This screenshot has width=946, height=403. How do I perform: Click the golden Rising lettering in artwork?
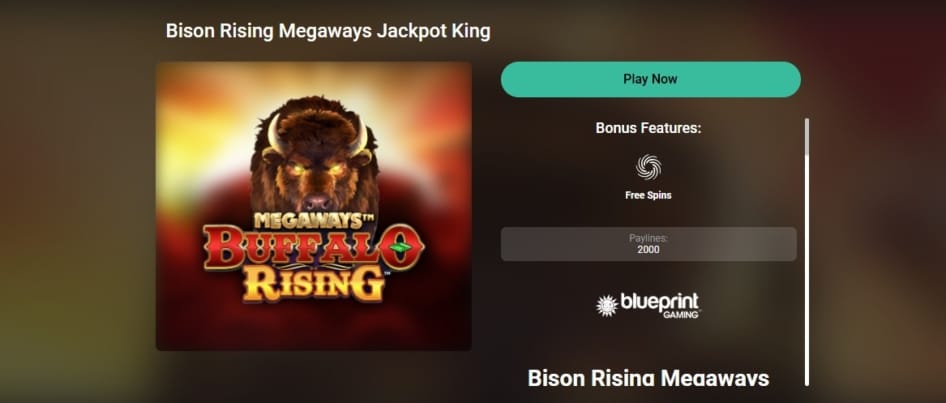[314, 284]
